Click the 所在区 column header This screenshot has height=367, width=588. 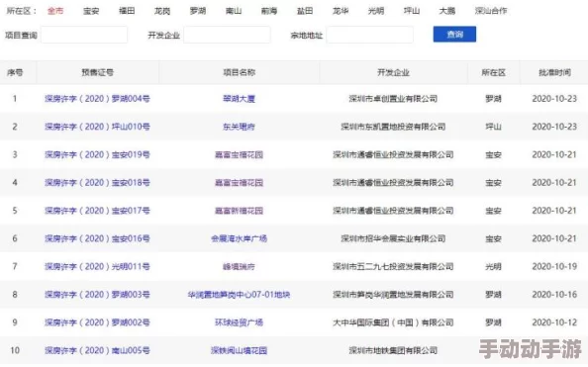(494, 72)
